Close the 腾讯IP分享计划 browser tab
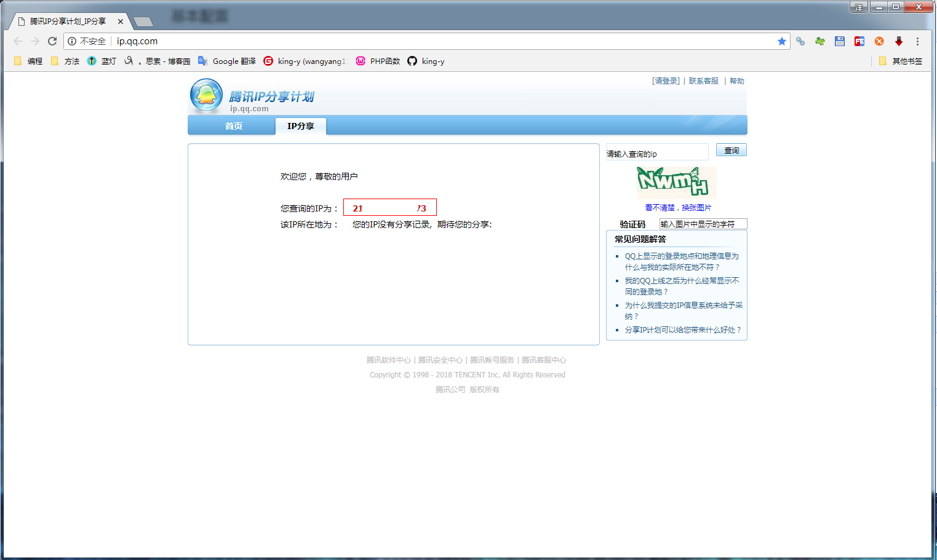Image resolution: width=937 pixels, height=560 pixels. coord(121,22)
